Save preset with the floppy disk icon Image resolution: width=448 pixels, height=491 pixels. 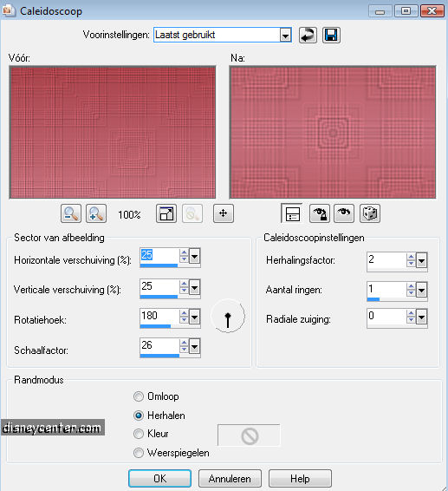(x=331, y=35)
